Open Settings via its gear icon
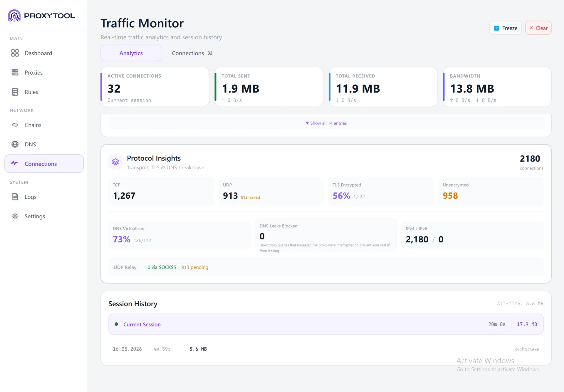564x392 pixels. tap(15, 216)
